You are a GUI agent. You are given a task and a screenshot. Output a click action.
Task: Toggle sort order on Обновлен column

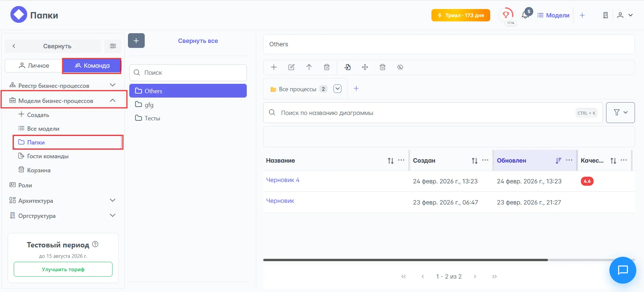click(x=558, y=161)
